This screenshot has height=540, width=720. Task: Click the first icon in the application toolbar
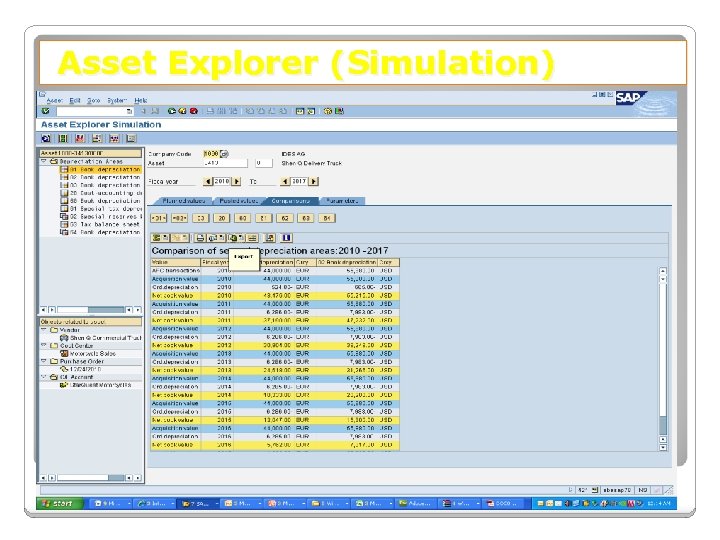[46, 138]
